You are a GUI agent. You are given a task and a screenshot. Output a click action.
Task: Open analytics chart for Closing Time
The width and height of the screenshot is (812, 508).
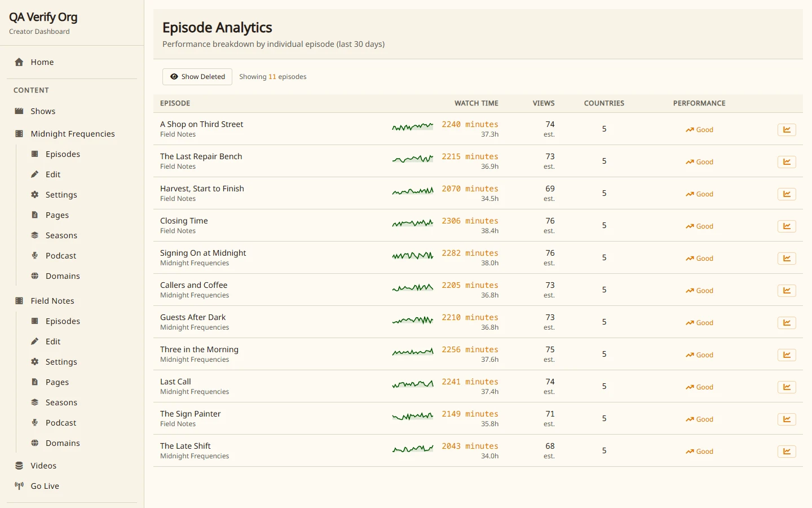pos(787,226)
